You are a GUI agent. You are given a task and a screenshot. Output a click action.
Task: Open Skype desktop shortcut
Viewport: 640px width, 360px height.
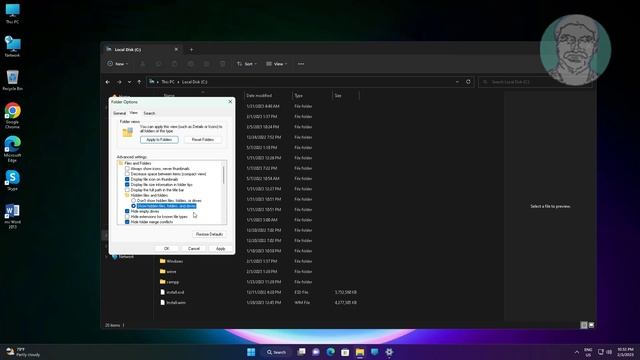(12, 180)
